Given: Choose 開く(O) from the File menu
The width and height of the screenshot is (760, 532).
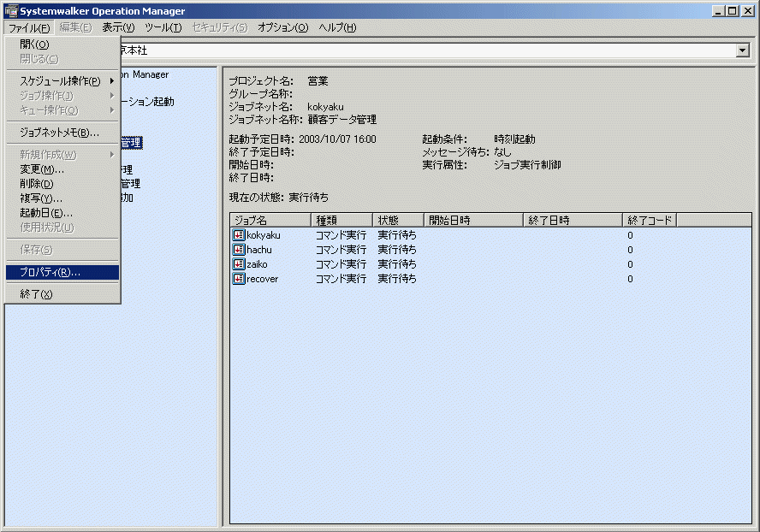Looking at the screenshot, I should coord(62,44).
